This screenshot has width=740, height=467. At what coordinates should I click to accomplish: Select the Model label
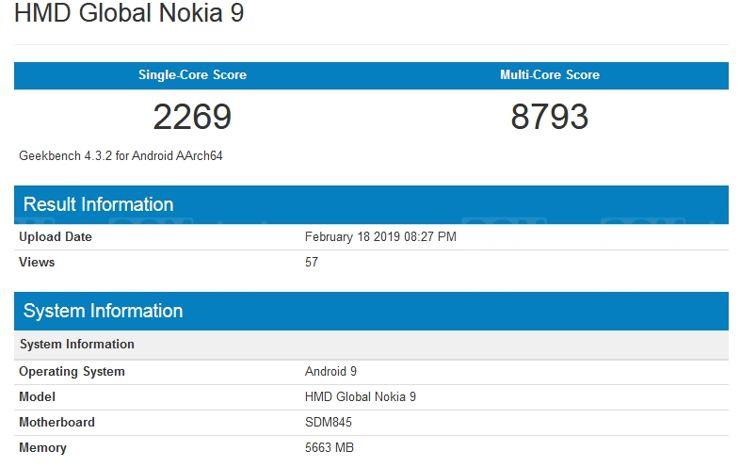pyautogui.click(x=37, y=397)
